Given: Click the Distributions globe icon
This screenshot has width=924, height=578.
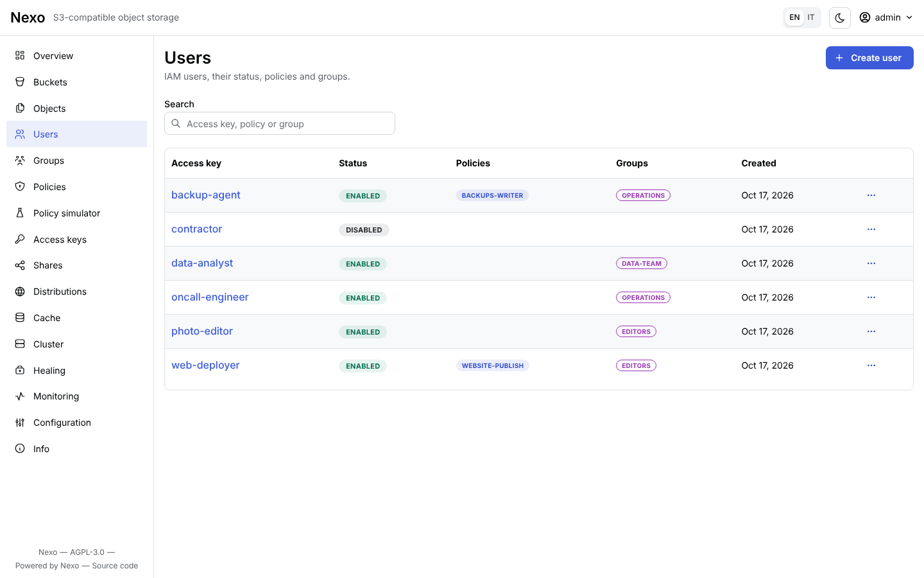Looking at the screenshot, I should [20, 292].
